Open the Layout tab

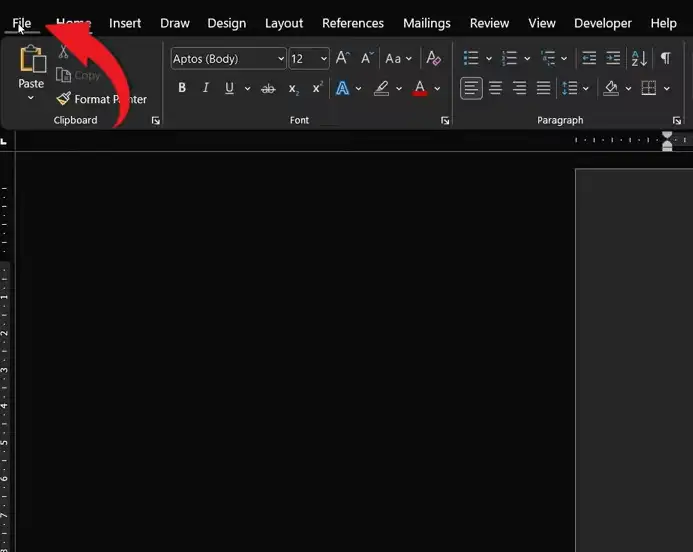coord(284,23)
